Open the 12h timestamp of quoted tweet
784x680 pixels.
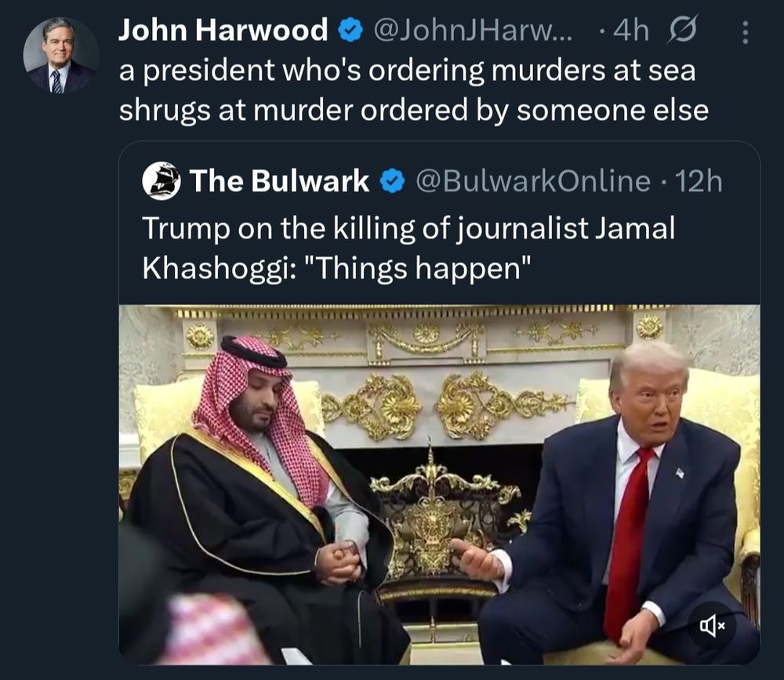point(699,181)
